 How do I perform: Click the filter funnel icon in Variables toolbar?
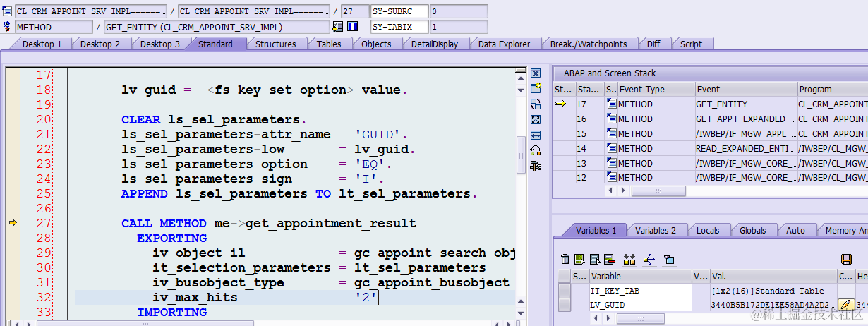point(669,259)
